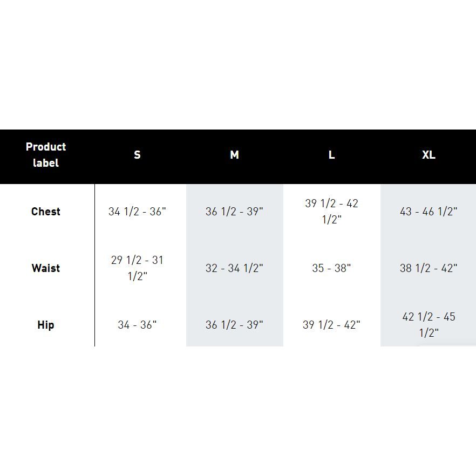Select the XL size column header
Image resolution: width=476 pixels, height=476 pixels.
[429, 155]
